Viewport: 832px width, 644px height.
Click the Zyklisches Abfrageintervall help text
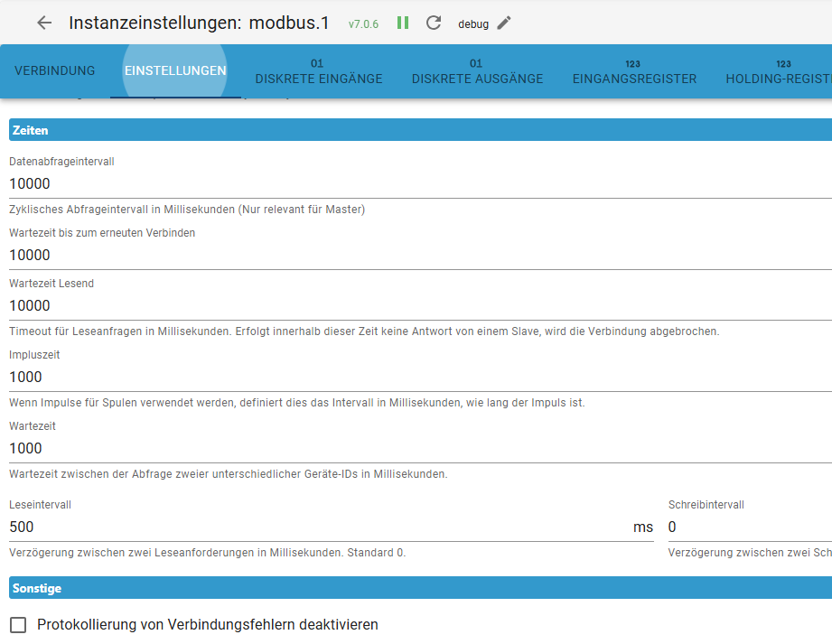[x=187, y=210]
